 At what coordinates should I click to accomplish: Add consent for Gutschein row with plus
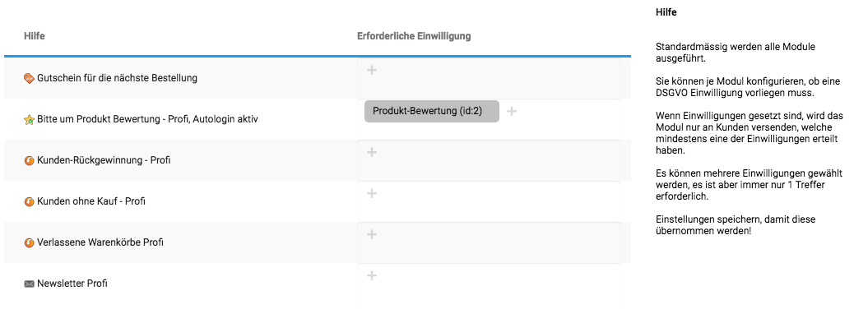[372, 71]
